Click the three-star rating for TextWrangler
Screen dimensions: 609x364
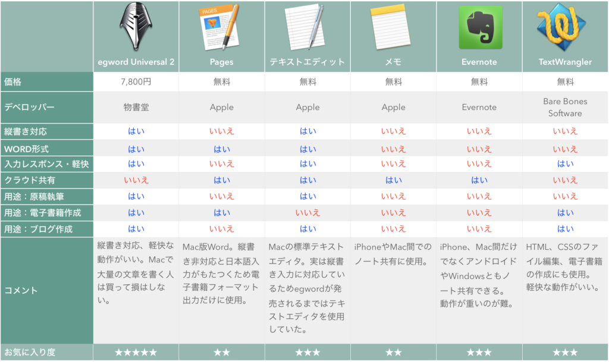coord(565,353)
